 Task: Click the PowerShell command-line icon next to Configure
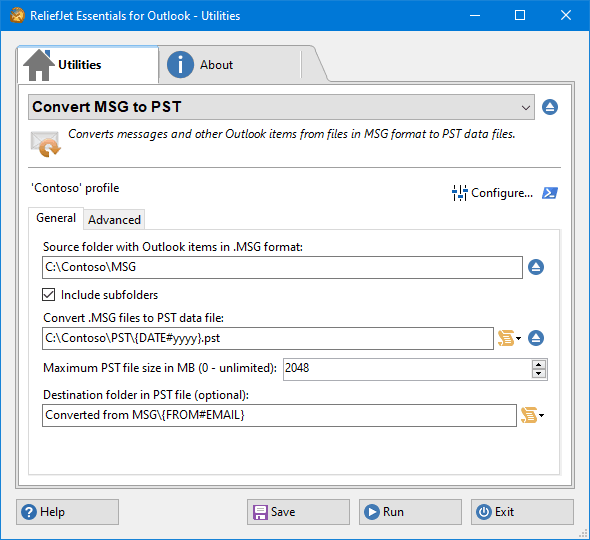[x=550, y=193]
